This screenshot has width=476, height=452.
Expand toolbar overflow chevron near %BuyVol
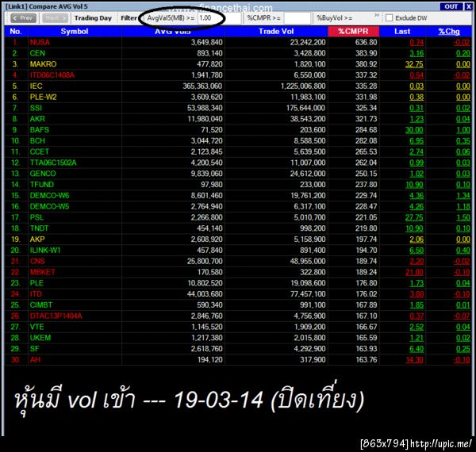376,15
